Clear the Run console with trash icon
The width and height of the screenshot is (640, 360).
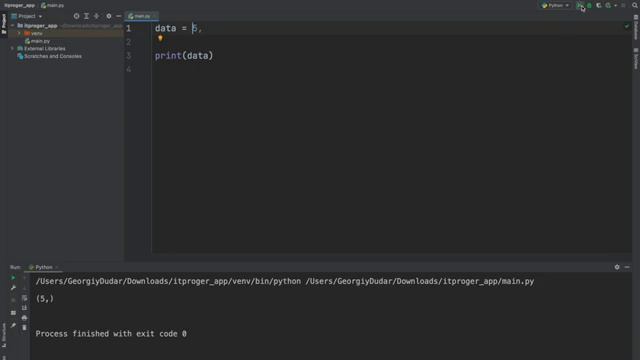[24, 327]
